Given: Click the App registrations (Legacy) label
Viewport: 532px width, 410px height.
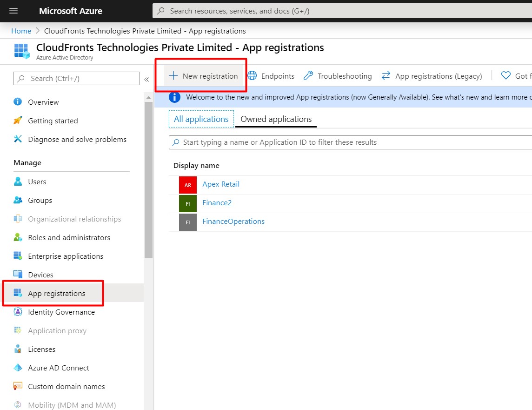Looking at the screenshot, I should tap(439, 76).
